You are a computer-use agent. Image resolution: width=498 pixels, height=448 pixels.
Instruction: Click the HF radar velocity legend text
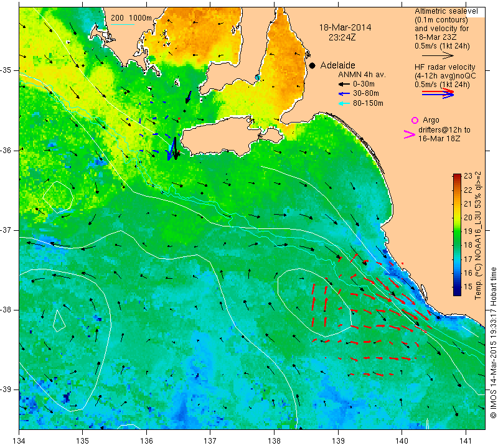pyautogui.click(x=444, y=67)
